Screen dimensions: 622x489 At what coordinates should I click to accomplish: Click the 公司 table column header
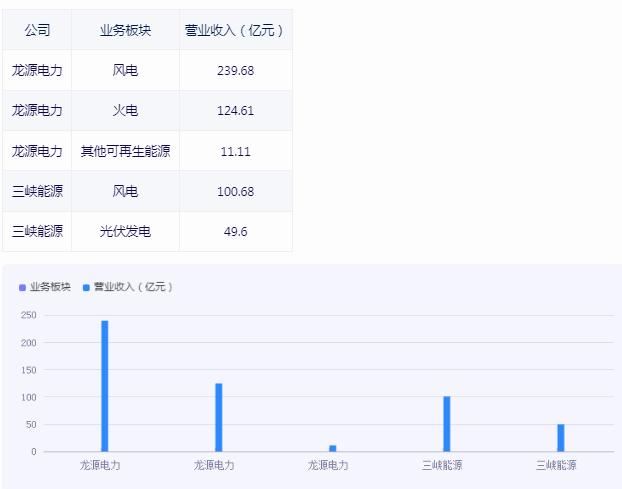37,30
